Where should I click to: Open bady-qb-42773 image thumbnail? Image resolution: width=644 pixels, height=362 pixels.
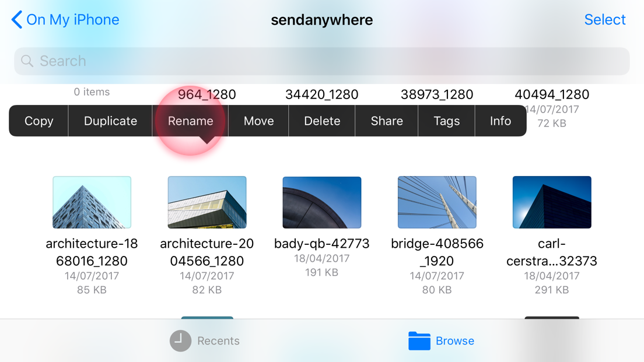pyautogui.click(x=322, y=202)
